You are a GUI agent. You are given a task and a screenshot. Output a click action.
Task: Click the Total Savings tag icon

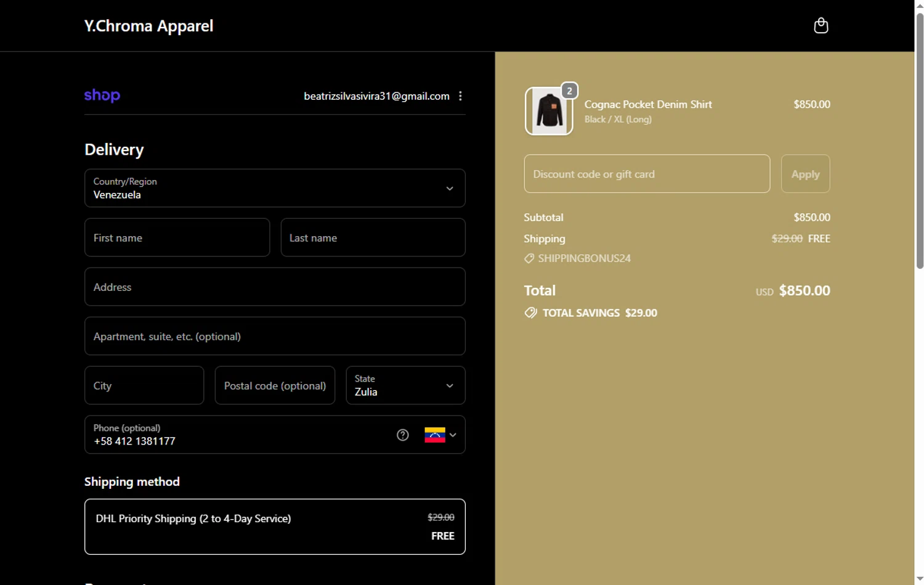530,313
